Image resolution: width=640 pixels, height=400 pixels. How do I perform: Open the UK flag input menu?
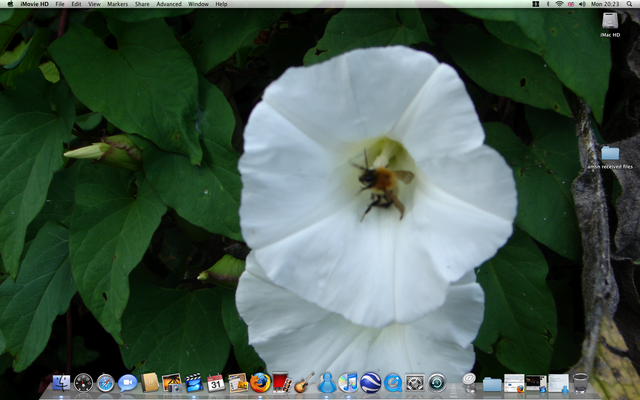[571, 4]
